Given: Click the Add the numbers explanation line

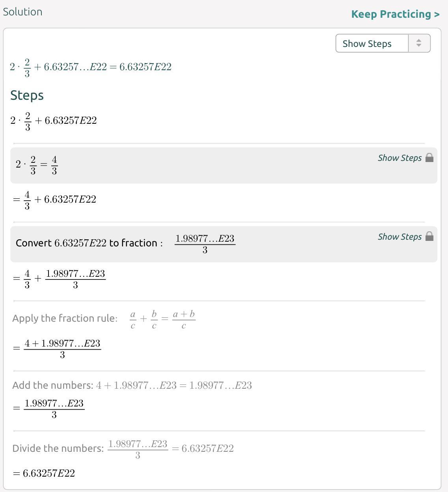Looking at the screenshot, I should pyautogui.click(x=132, y=386).
